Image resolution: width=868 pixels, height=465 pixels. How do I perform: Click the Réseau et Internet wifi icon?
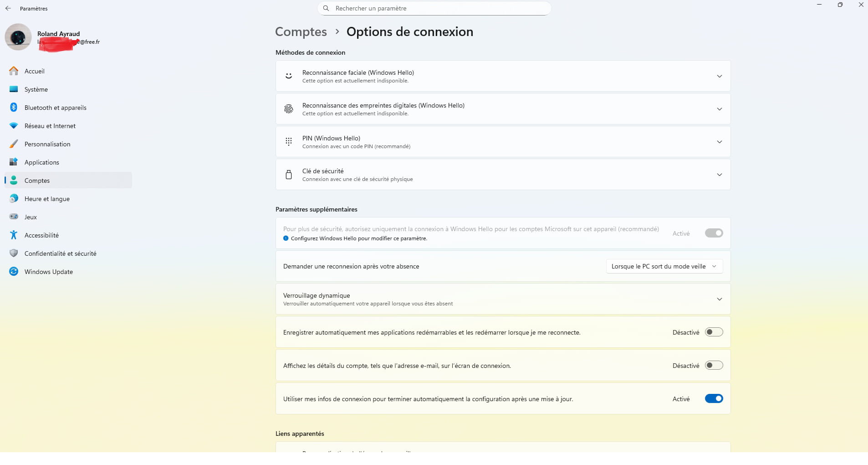point(14,126)
